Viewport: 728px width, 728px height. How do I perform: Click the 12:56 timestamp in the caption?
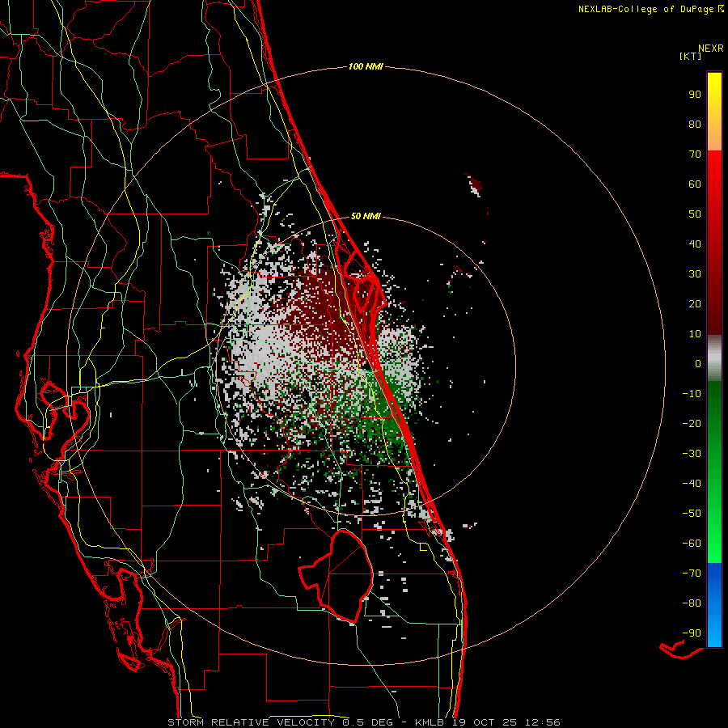[x=543, y=722]
